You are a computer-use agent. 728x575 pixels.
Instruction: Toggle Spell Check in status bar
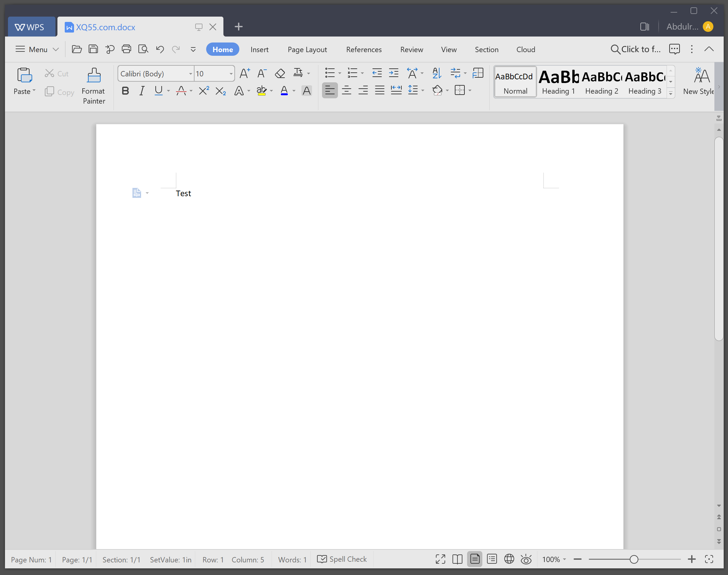click(x=342, y=559)
